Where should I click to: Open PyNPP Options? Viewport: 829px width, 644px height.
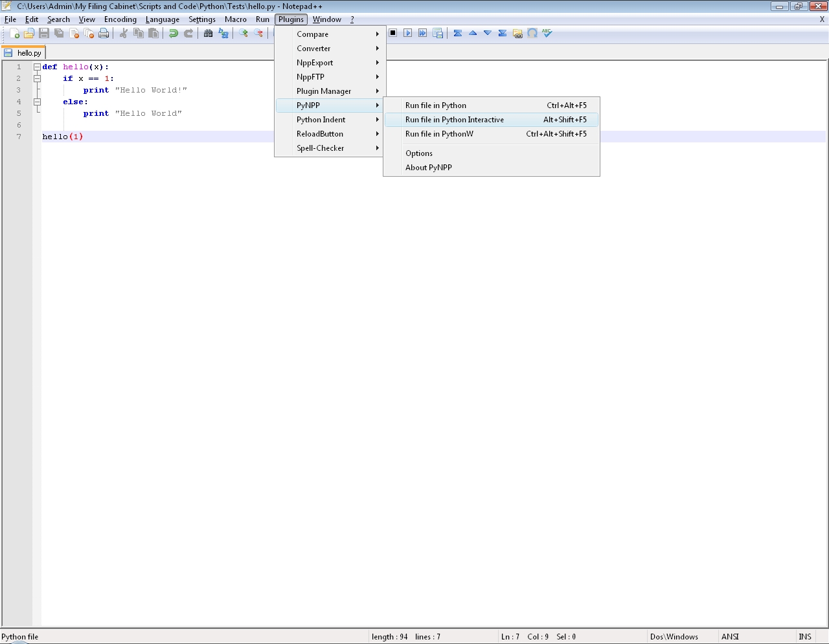[492, 153]
